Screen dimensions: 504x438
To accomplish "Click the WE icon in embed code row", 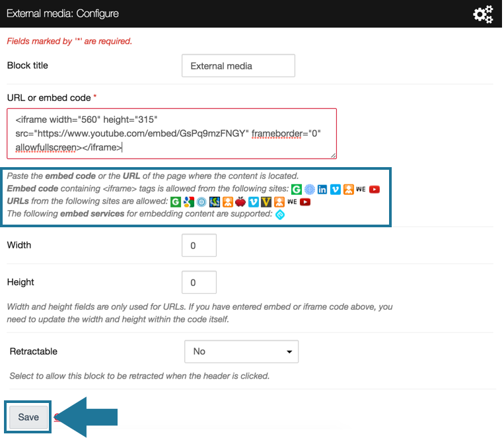I will pos(361,189).
